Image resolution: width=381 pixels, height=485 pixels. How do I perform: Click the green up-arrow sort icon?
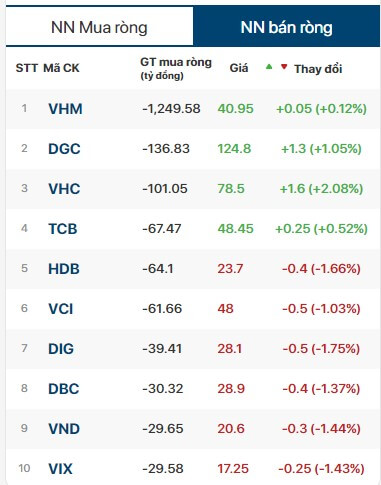269,67
